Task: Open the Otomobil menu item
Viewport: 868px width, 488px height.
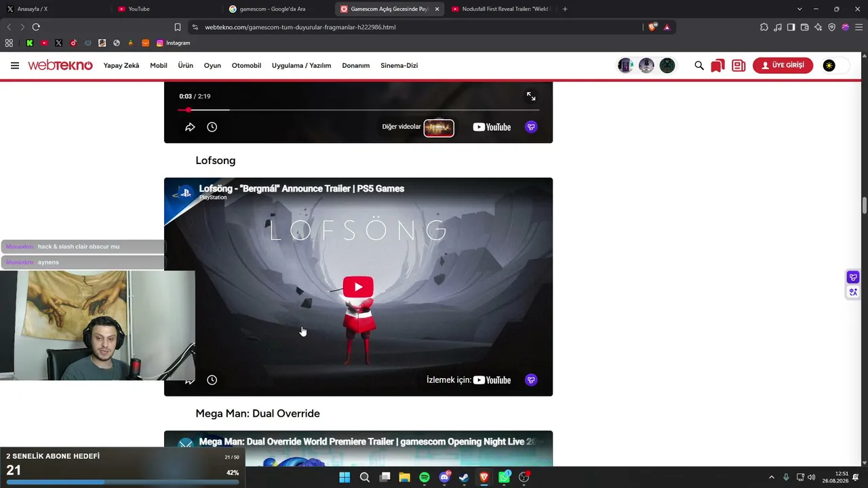Action: click(x=246, y=66)
